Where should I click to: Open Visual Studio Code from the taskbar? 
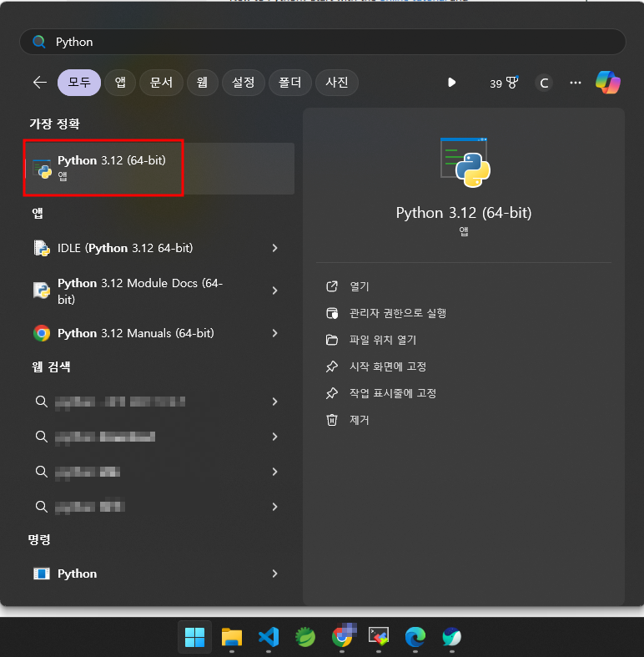click(x=269, y=637)
